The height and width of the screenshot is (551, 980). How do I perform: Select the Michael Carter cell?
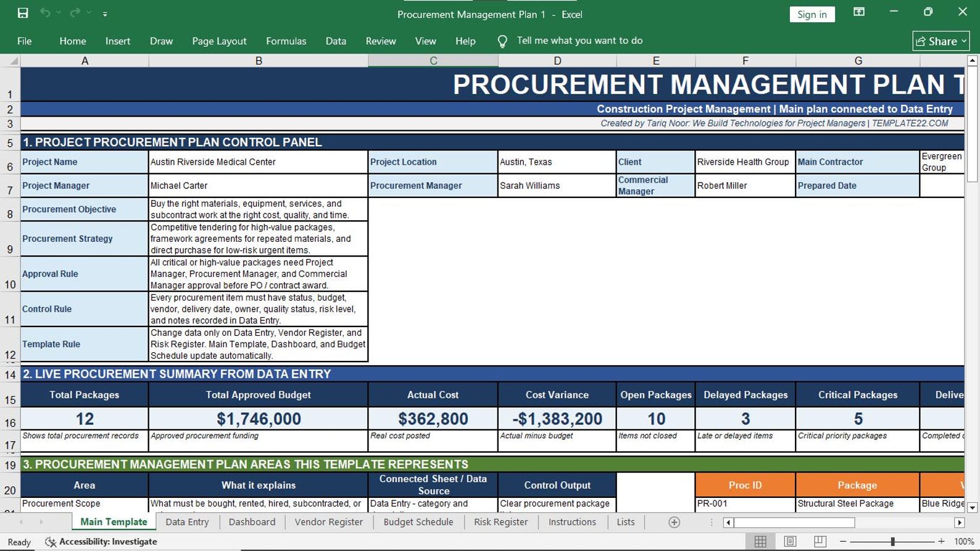click(258, 186)
